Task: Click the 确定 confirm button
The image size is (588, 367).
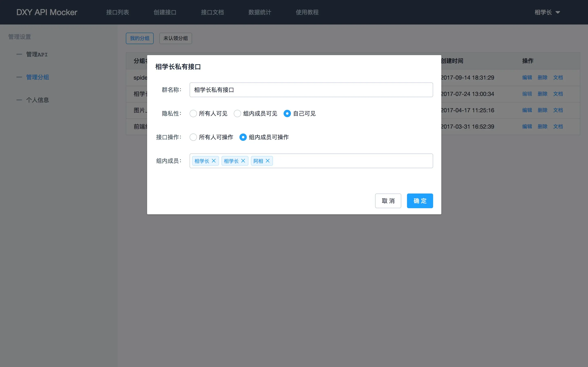Action: tap(420, 201)
